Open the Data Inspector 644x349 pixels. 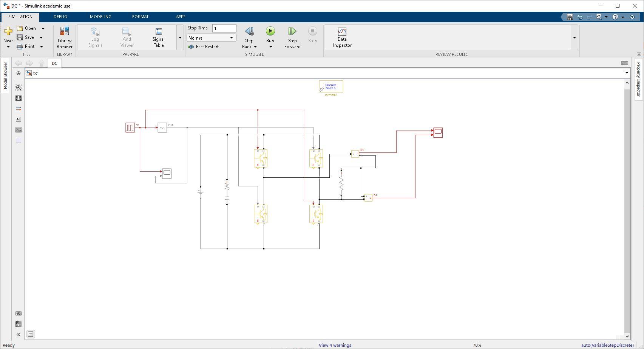pyautogui.click(x=342, y=37)
